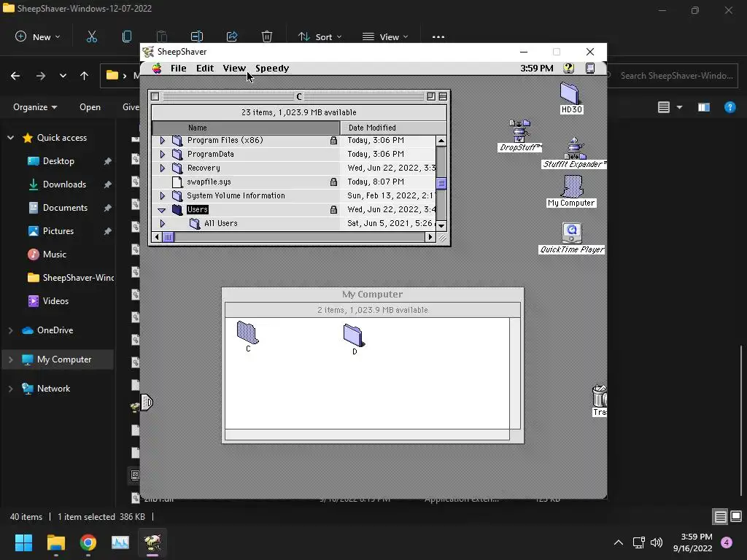Click the close box of the C window

[155, 97]
